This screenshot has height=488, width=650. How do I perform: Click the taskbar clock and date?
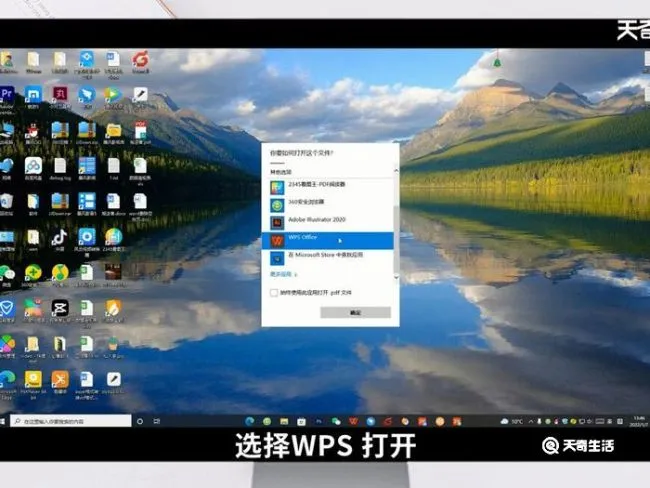click(x=639, y=421)
